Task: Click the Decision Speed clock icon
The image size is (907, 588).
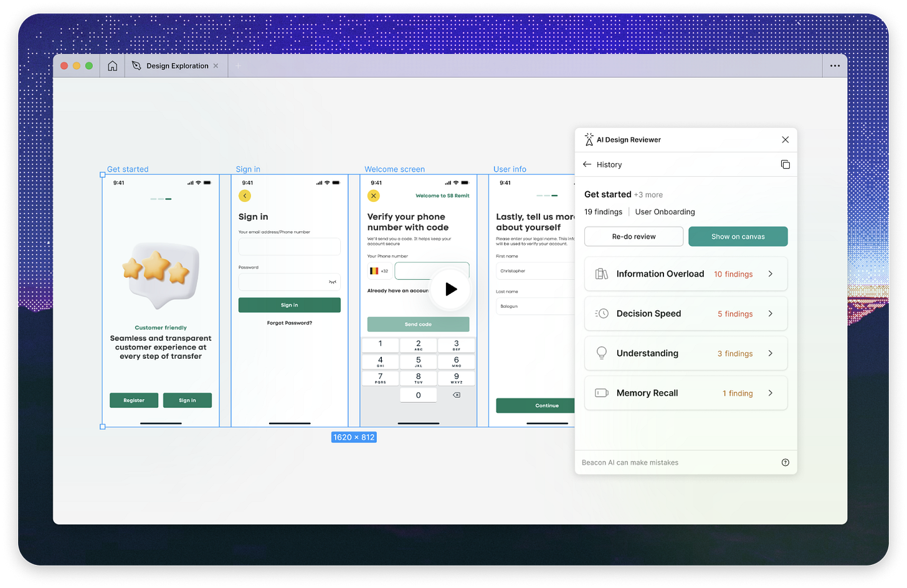Action: pyautogui.click(x=601, y=314)
